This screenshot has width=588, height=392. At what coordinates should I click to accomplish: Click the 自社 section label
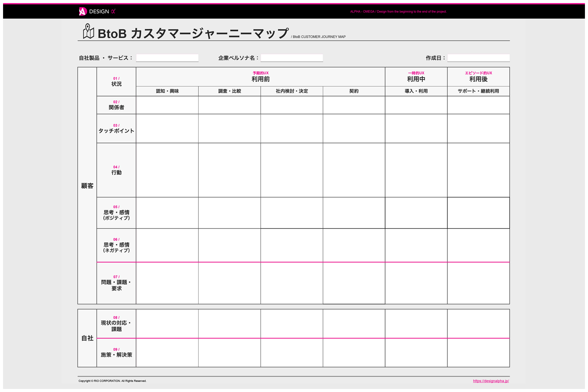pos(87,338)
